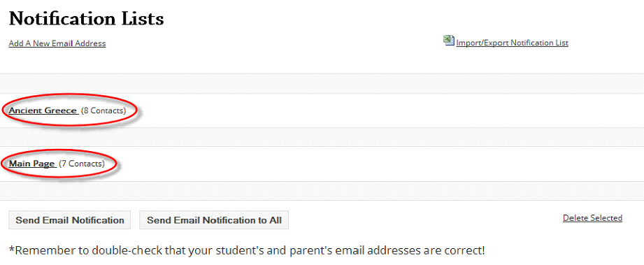Click Add A New Email Address
This screenshot has height=265, width=644.
57,43
